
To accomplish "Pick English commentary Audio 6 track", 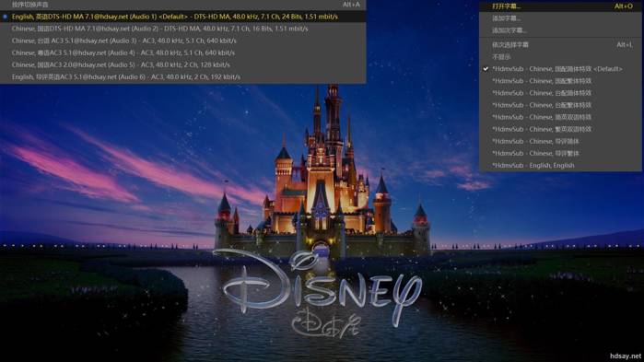I will [x=182, y=76].
